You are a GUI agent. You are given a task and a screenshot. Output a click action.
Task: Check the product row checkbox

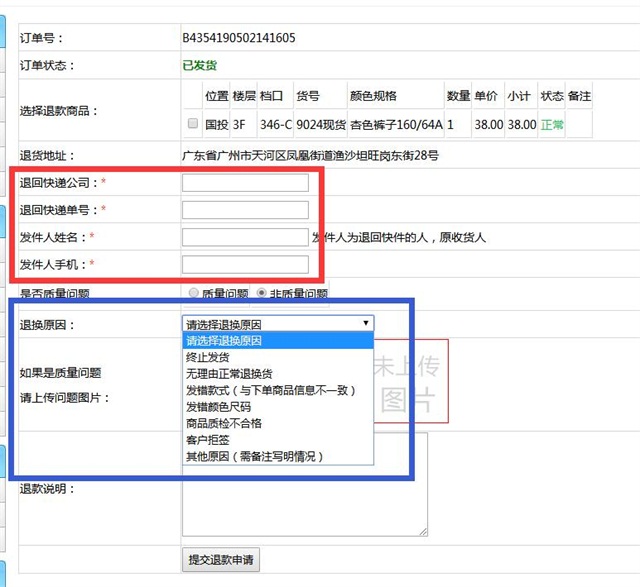tap(193, 125)
